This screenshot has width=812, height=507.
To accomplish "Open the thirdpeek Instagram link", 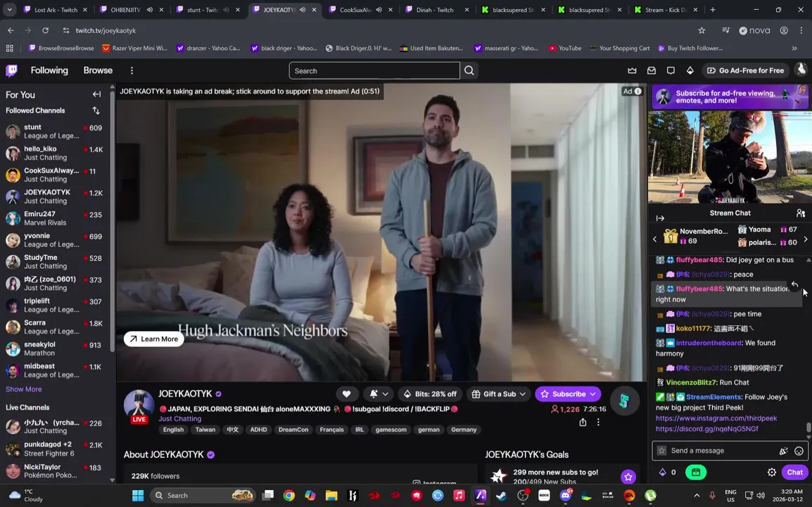I will [716, 418].
